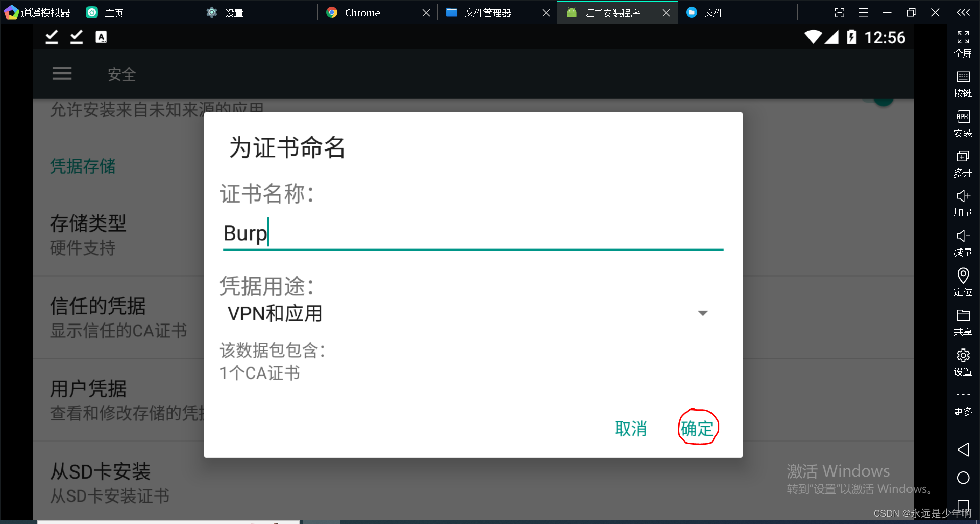Tap the Android home circle button

click(963, 478)
